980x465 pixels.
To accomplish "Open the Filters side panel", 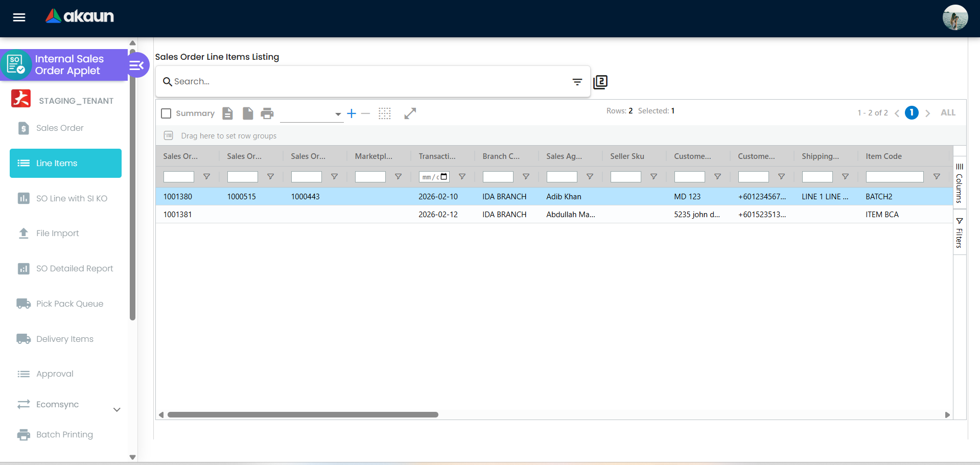I will (959, 233).
